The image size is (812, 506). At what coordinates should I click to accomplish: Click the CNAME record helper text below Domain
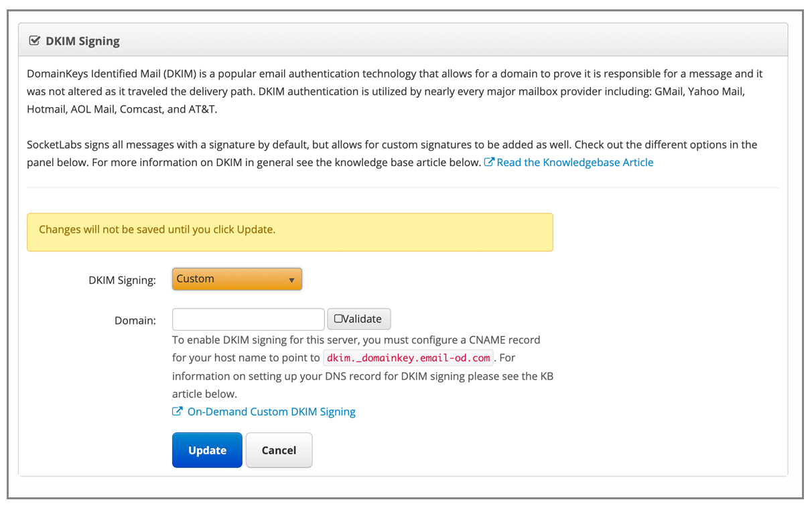click(362, 367)
